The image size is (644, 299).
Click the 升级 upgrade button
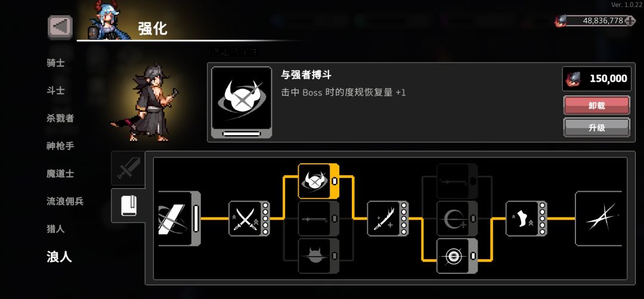596,127
